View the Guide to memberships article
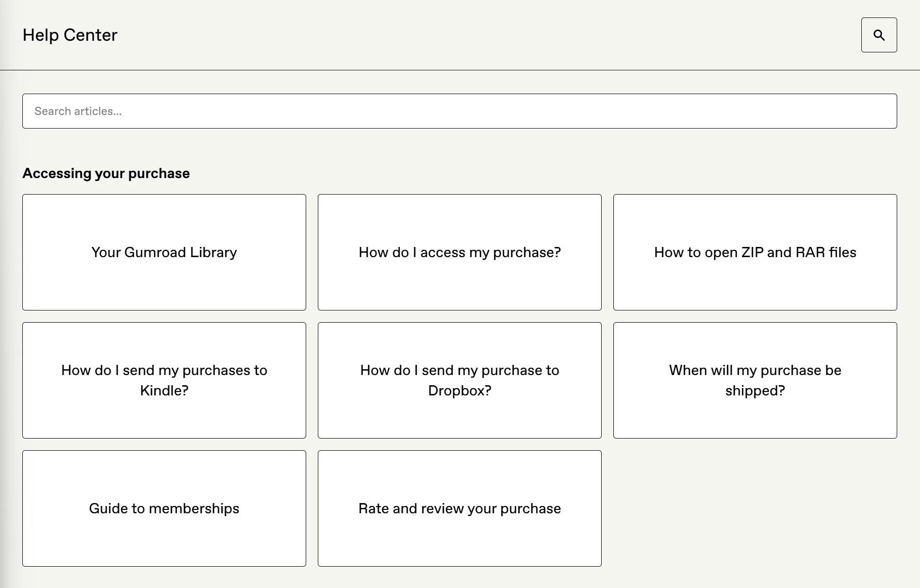 [x=164, y=508]
